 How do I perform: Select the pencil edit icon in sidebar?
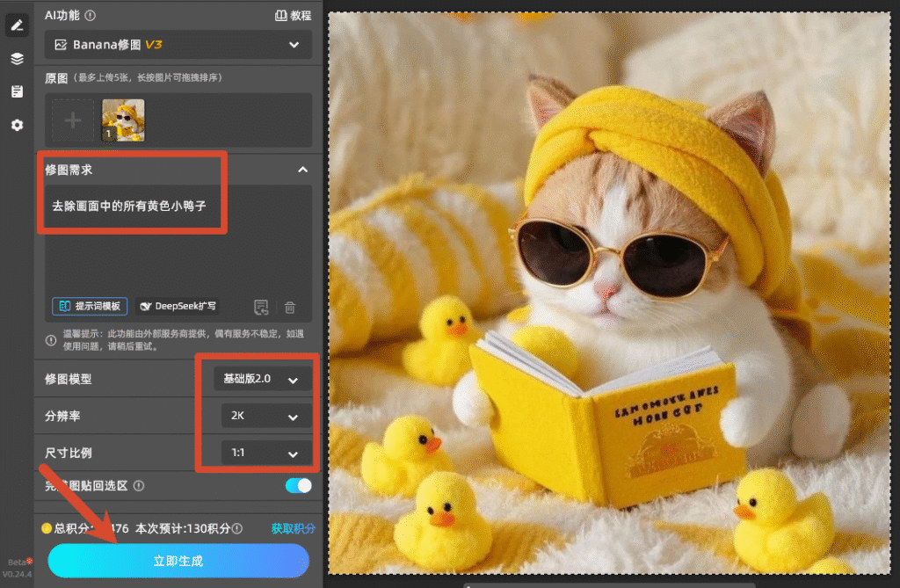(x=18, y=25)
